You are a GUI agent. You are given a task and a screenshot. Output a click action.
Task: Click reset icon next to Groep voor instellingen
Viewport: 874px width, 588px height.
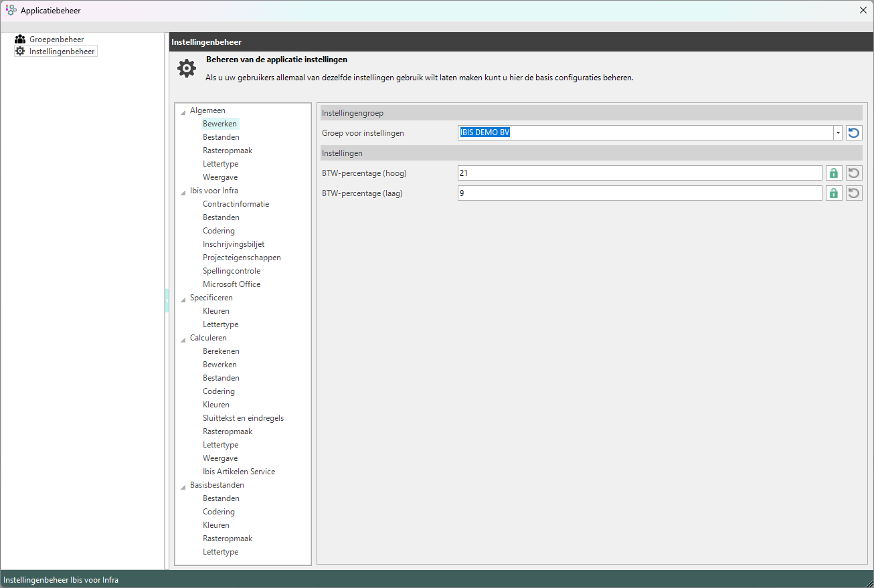click(854, 133)
